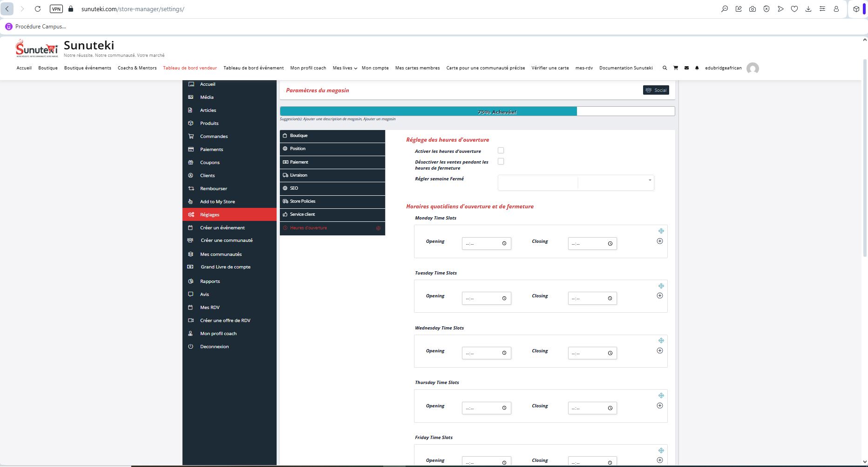Open the Livraison settings tab

pyautogui.click(x=332, y=175)
